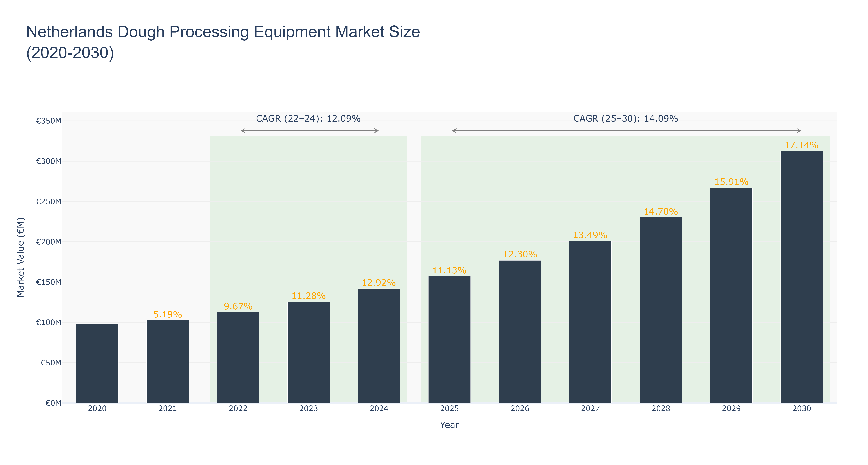Select the 2020 bar
The width and height of the screenshot is (868, 465).
97,364
